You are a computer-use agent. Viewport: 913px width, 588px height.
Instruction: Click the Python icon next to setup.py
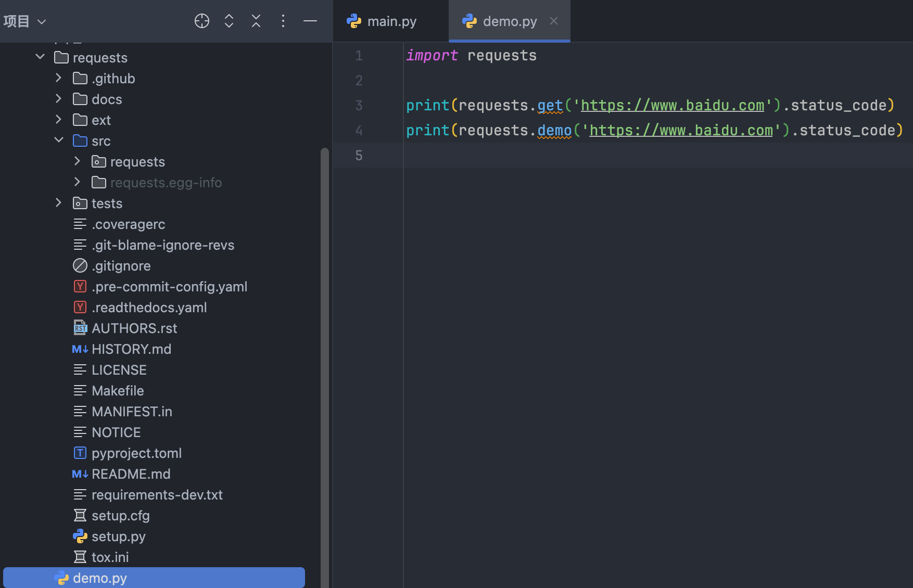pyautogui.click(x=80, y=536)
